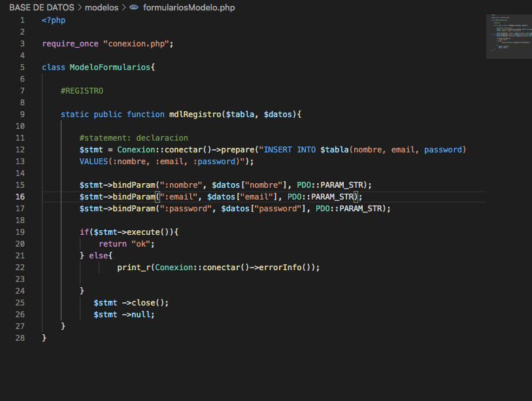Click ":password" string on line 17
The width and height of the screenshot is (532, 401).
(186, 209)
